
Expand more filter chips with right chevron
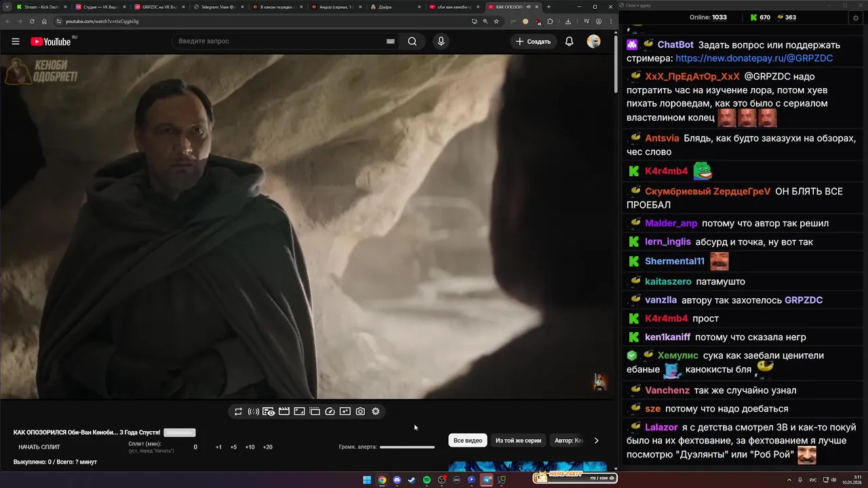click(x=596, y=441)
